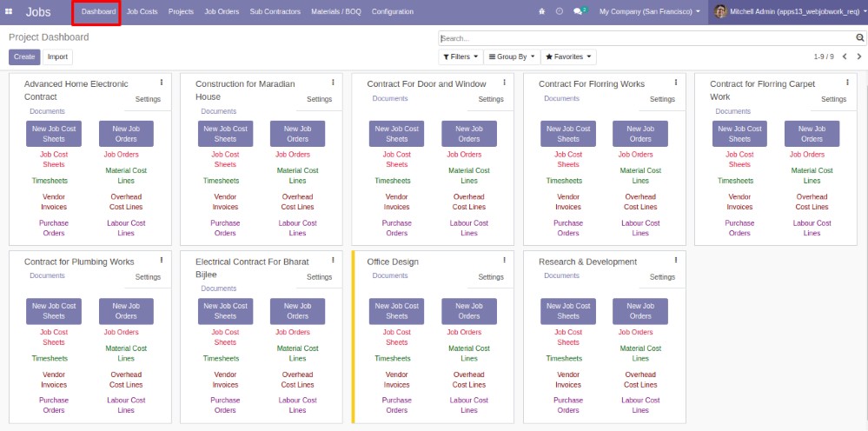Screen dimensions: 868x431
Task: Open the Sub Contractors menu
Action: click(x=275, y=12)
